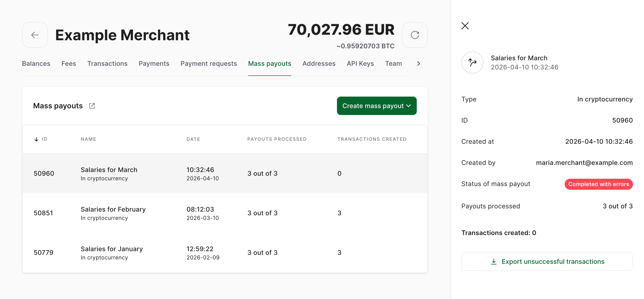Viewport: 644px width, 299px height.
Task: Switch to the Team tab
Action: [x=393, y=63]
